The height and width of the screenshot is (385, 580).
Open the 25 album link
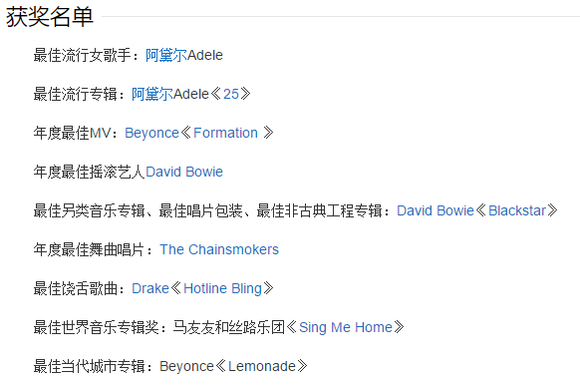[231, 94]
